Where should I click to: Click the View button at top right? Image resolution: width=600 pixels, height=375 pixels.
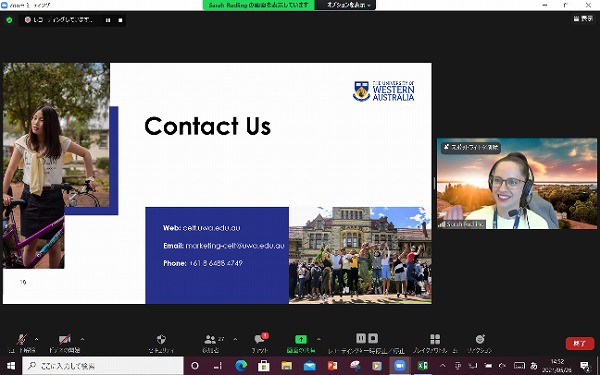[x=583, y=18]
